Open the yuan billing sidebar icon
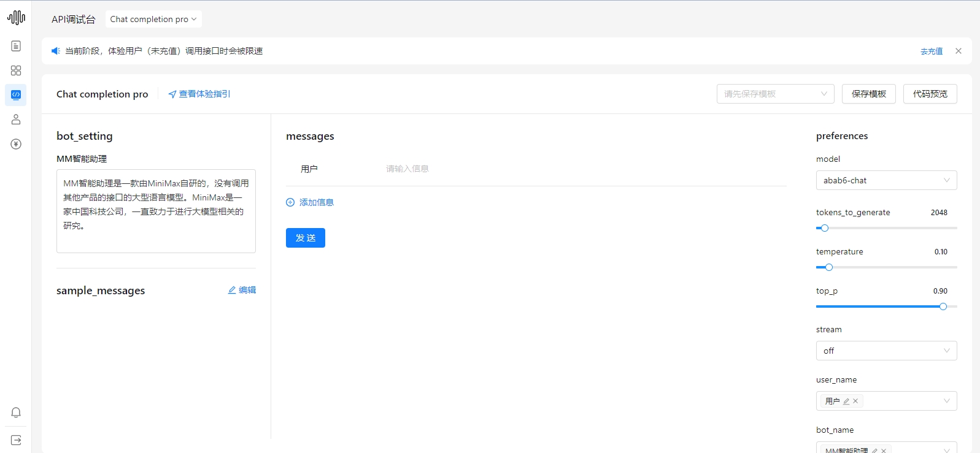Image resolution: width=980 pixels, height=453 pixels. (16, 144)
